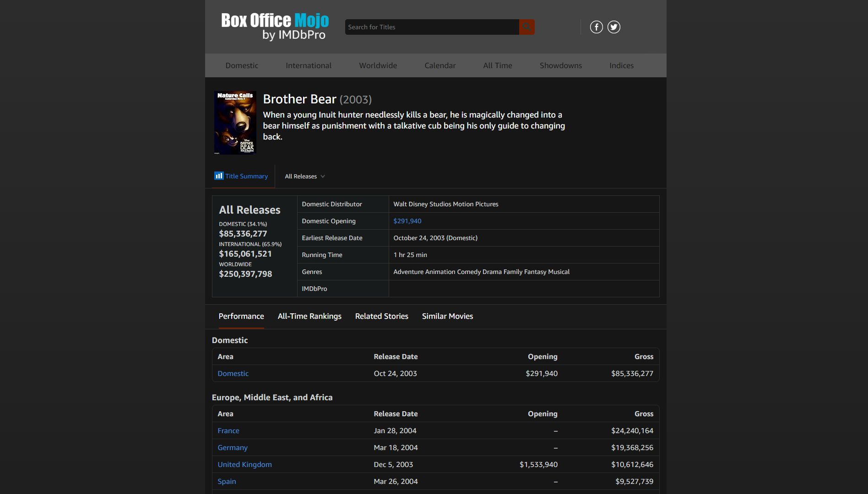Screen dimensions: 868x494
Task: Click the international total $165,061,521
Action: tap(245, 254)
